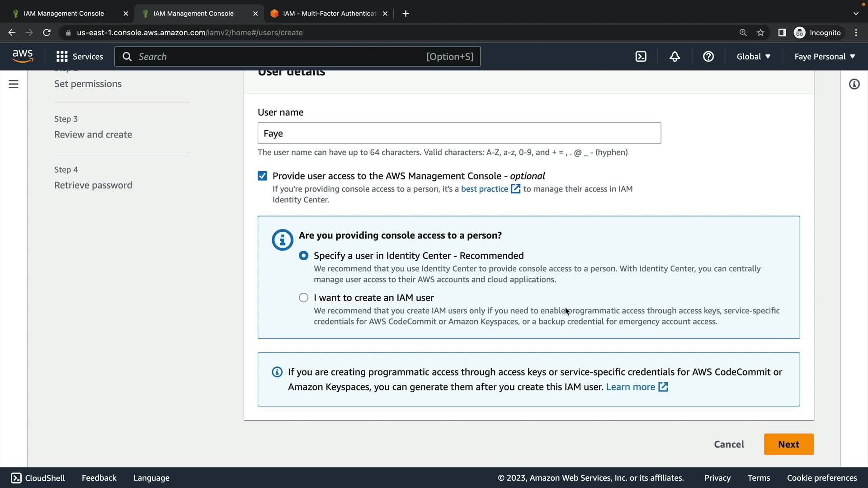The height and width of the screenshot is (488, 868).
Task: Click the Next button
Action: pyautogui.click(x=788, y=444)
